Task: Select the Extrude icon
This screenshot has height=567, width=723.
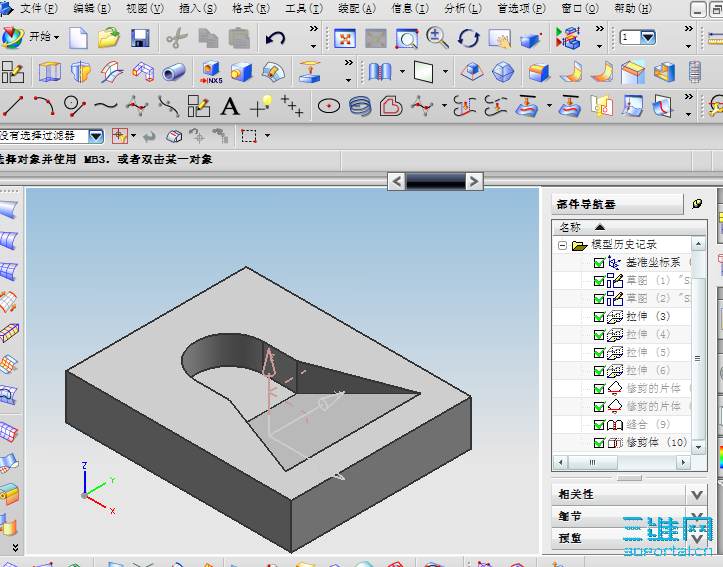Action: pyautogui.click(x=50, y=72)
